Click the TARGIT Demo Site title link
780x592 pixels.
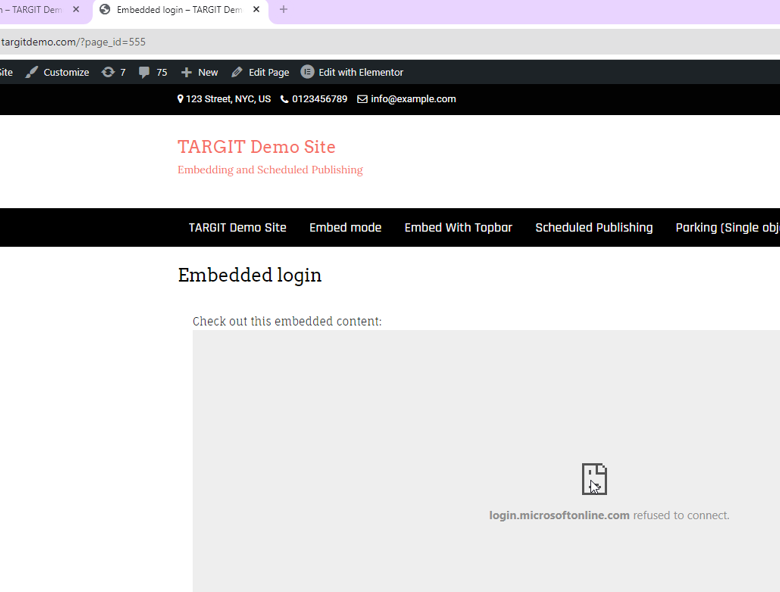[256, 147]
